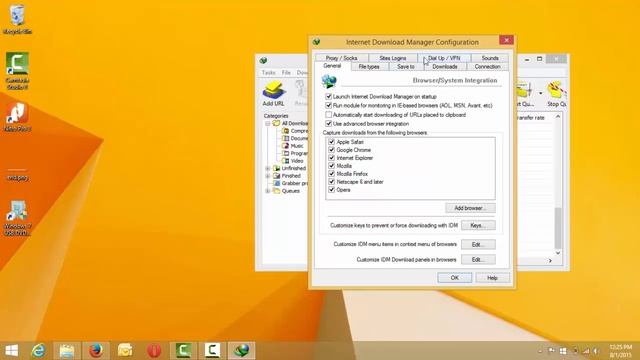This screenshot has width=640, height=360.
Task: Uncheck Mozilla Firefox in browser list
Action: coord(331,174)
